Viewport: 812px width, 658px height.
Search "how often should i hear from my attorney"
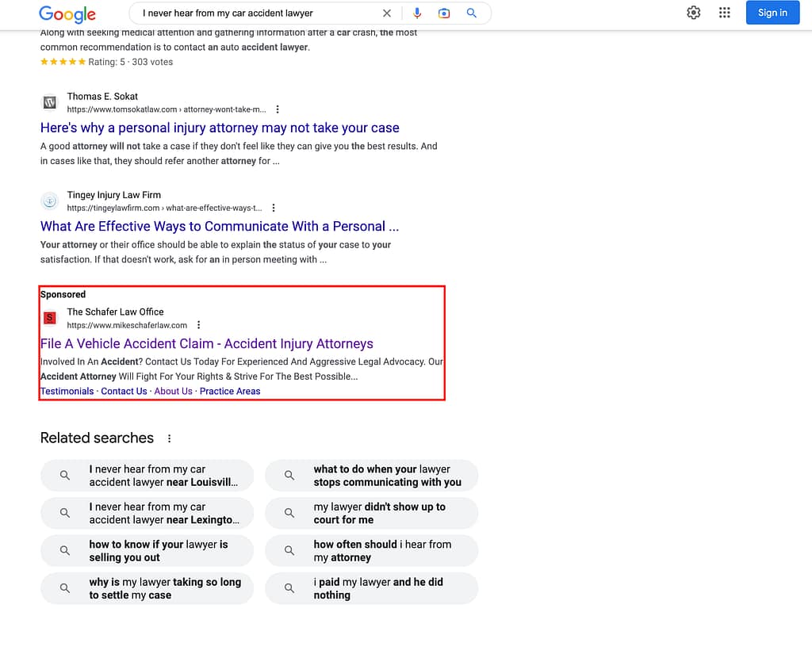371,551
